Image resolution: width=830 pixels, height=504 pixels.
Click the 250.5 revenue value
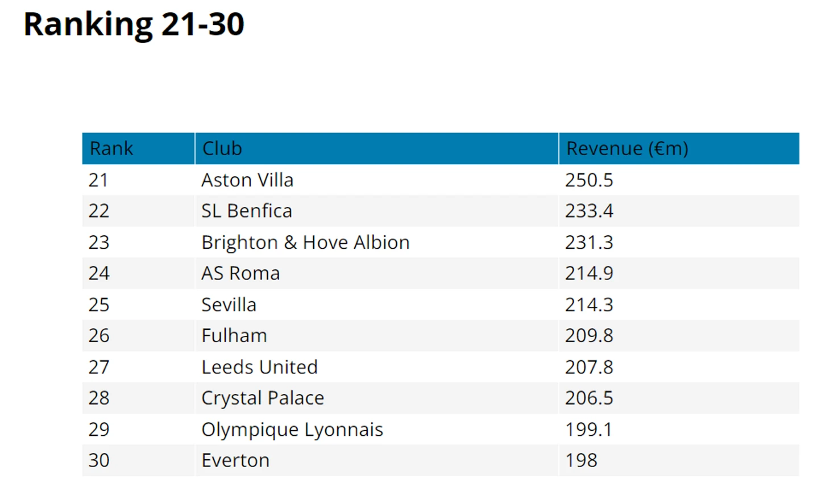[589, 180]
